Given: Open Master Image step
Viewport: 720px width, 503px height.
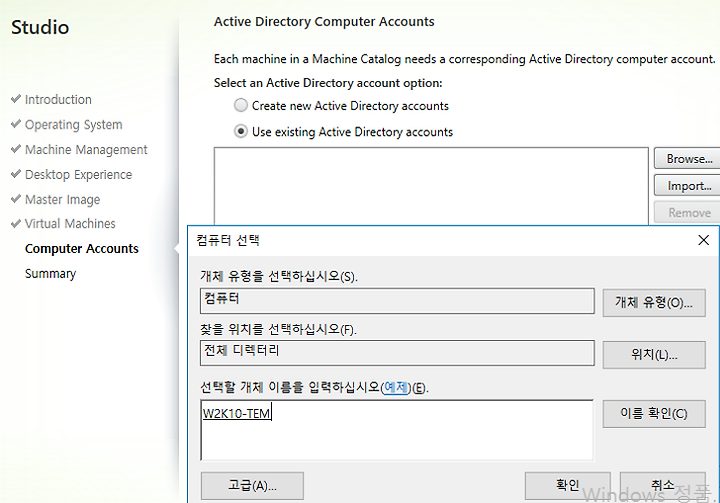Looking at the screenshot, I should 62,199.
